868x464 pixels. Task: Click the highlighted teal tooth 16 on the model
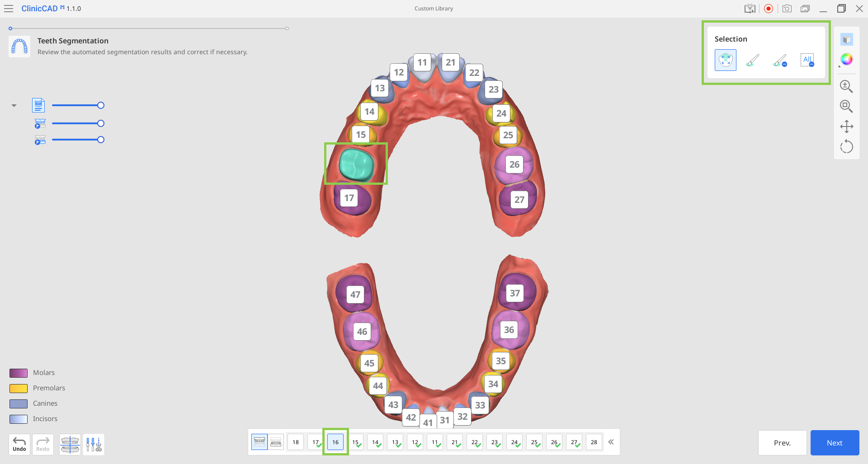pyautogui.click(x=356, y=164)
